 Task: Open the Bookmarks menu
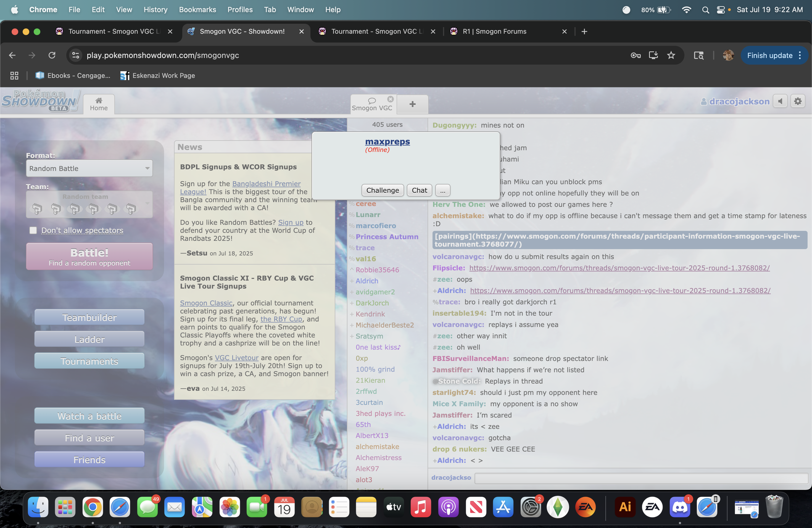(197, 10)
